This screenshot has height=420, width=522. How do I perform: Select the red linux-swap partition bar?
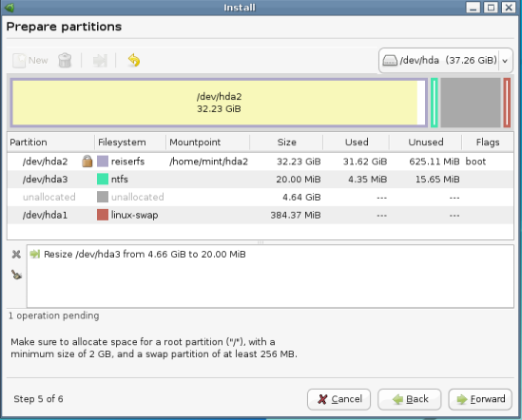coord(507,103)
